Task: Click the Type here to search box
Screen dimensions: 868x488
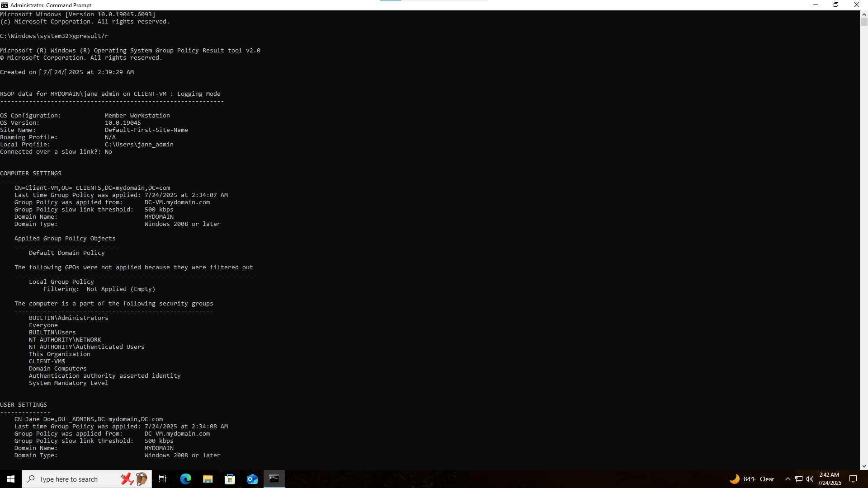Action: (87, 479)
